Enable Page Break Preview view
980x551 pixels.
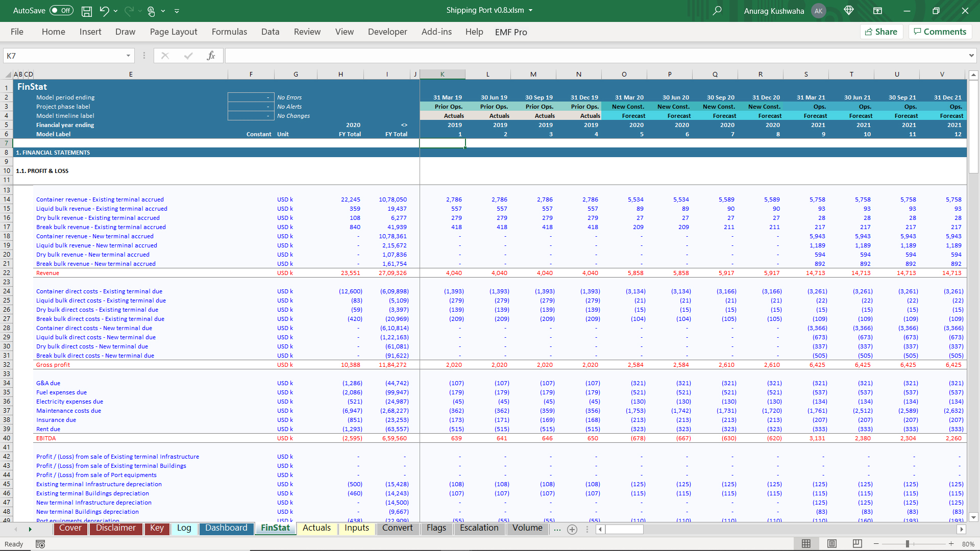pos(857,544)
